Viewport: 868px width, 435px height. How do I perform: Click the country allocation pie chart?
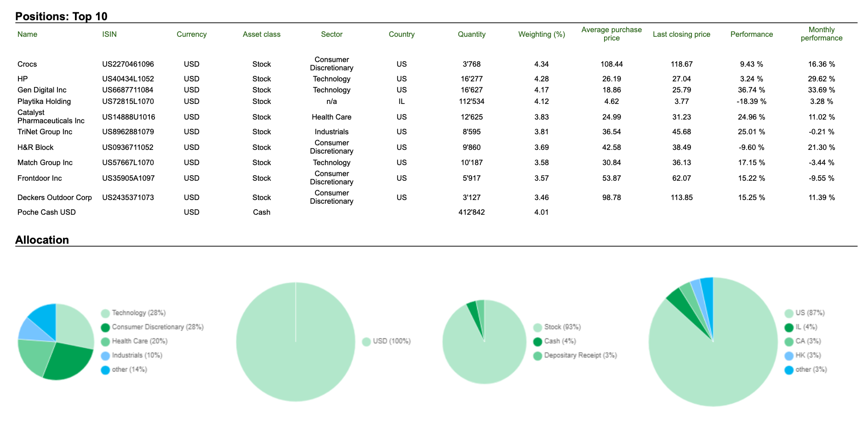pos(713,342)
